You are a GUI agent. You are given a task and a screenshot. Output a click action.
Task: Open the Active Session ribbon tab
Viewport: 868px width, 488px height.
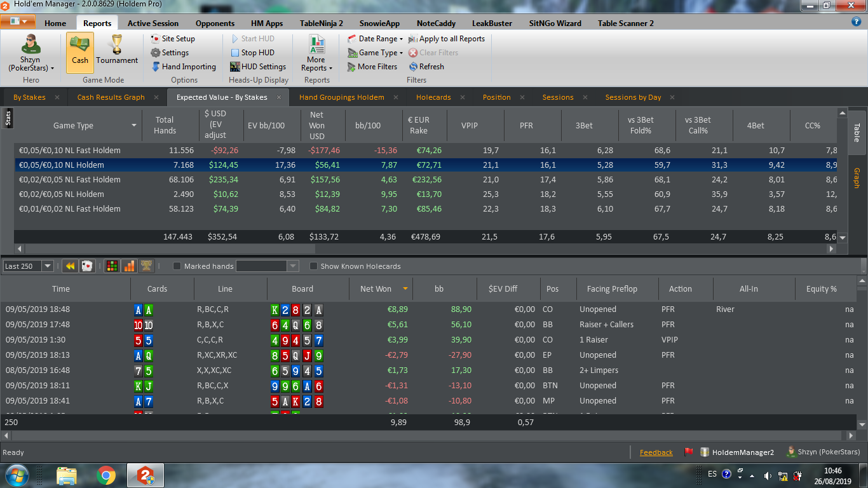point(153,24)
